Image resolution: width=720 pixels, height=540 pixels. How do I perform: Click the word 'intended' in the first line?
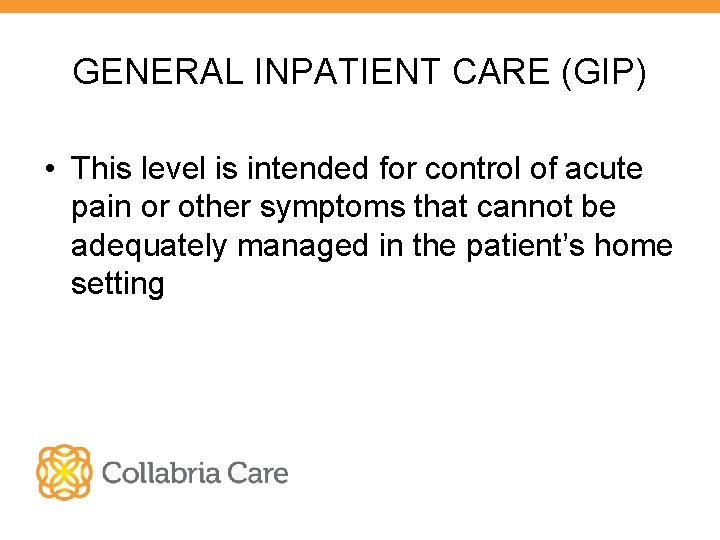coord(308,168)
